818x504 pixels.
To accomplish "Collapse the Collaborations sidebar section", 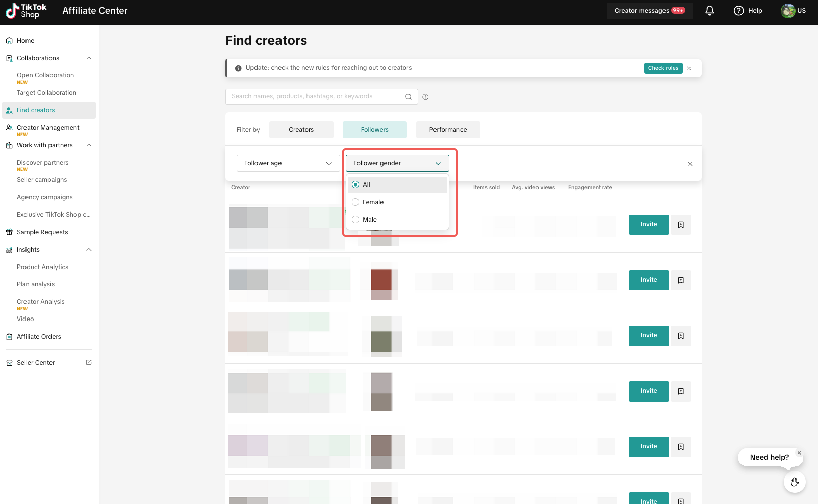I will (89, 58).
